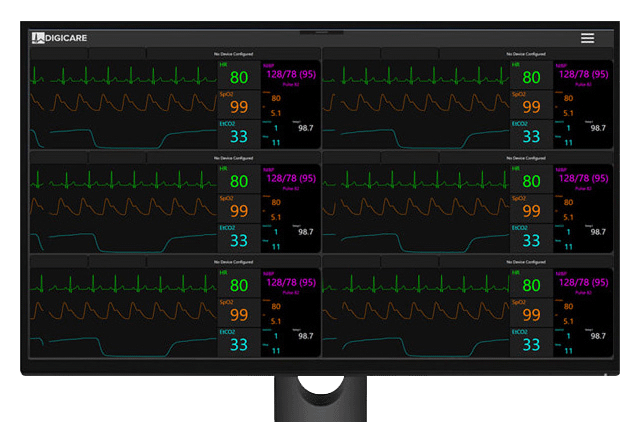Click the green ECG waveform in bottom-left panel
This screenshot has width=640, height=422.
[x=124, y=283]
